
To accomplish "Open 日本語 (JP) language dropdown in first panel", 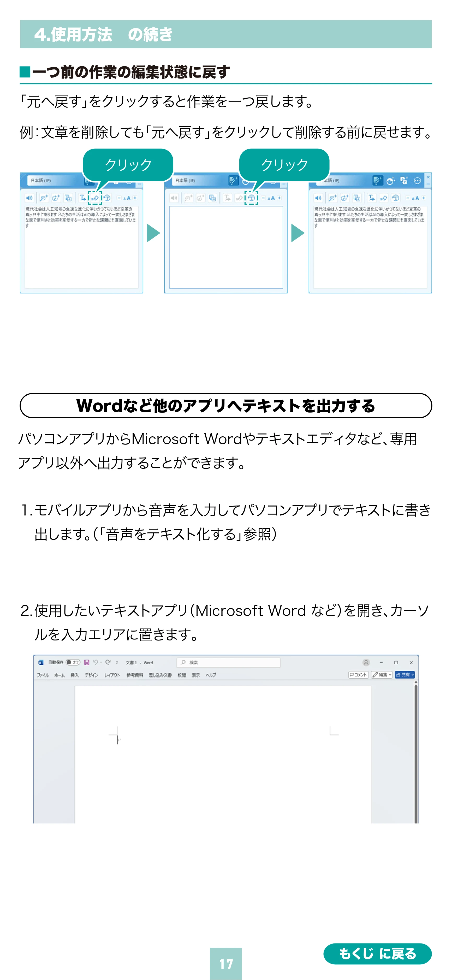I will click(55, 180).
